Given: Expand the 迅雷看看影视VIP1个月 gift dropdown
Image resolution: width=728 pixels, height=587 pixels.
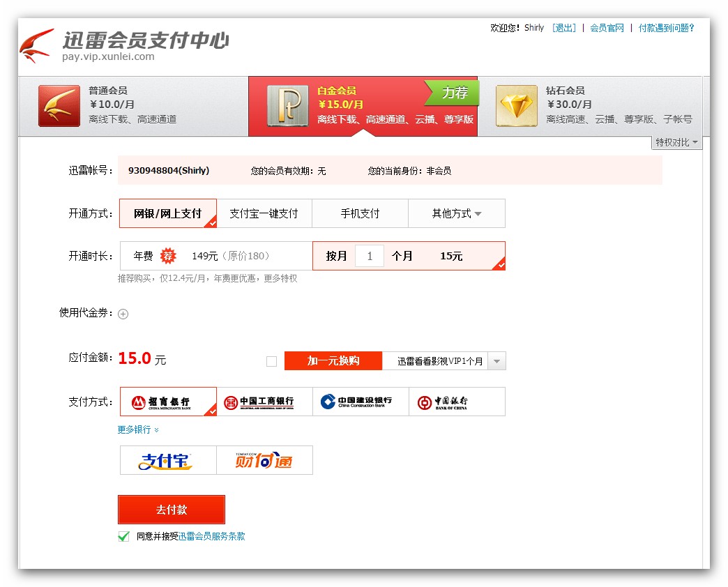Looking at the screenshot, I should (x=496, y=360).
